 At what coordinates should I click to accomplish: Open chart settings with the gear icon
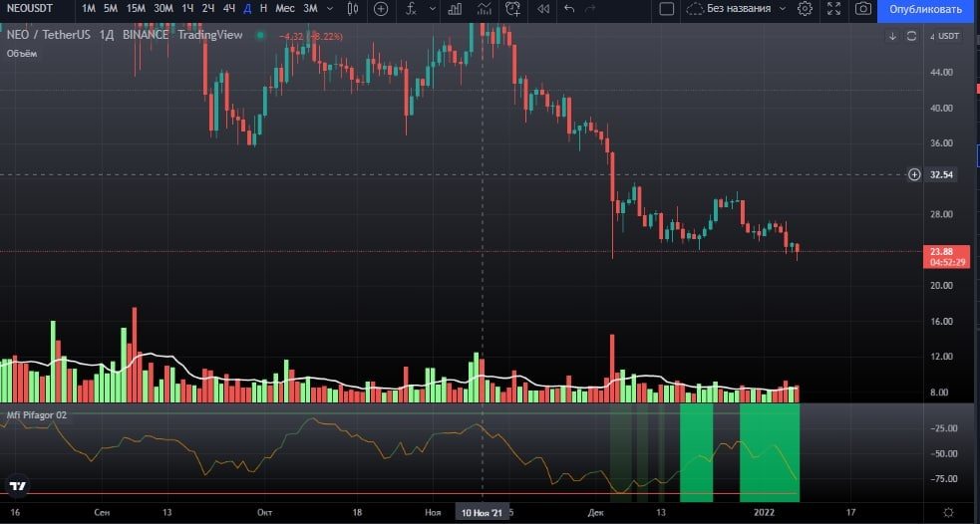tap(805, 9)
